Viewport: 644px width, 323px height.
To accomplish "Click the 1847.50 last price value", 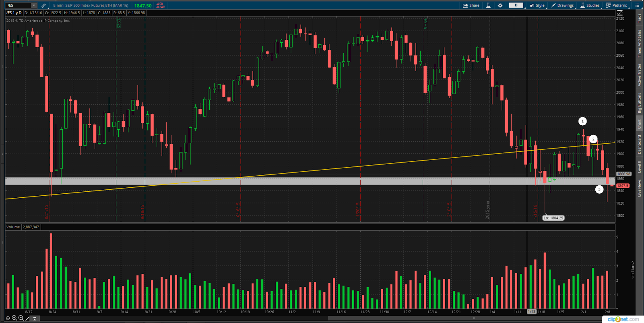I will coord(143,6).
